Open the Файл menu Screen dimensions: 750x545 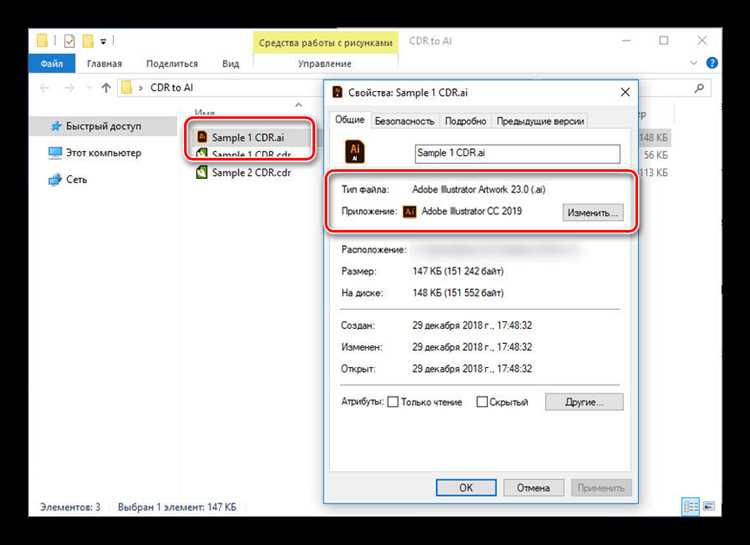52,64
